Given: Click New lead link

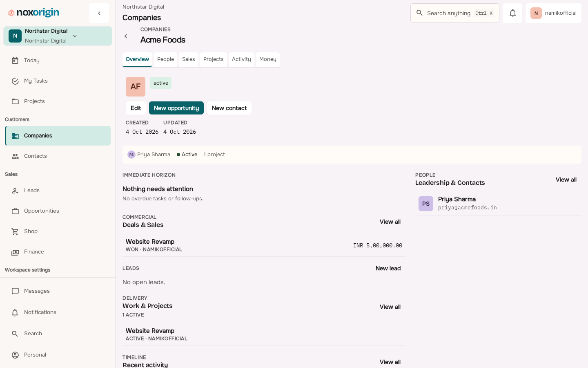Looking at the screenshot, I should pos(388,268).
